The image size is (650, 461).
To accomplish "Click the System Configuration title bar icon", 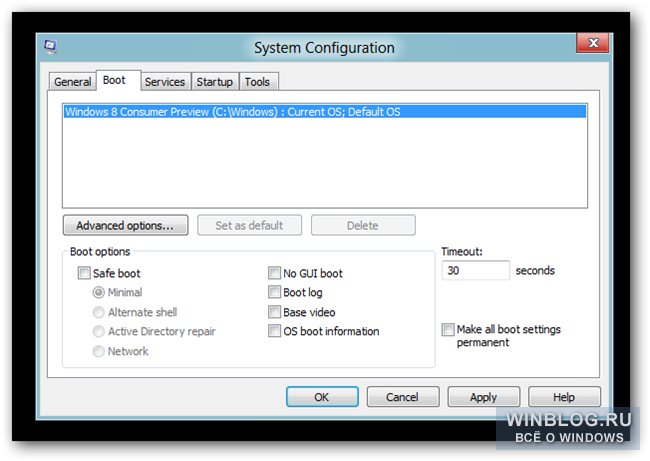I will [50, 47].
